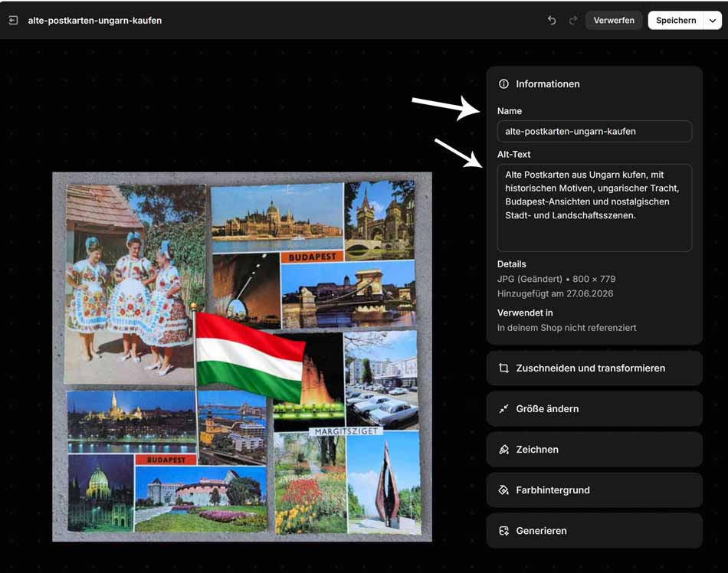The image size is (728, 573).
Task: Click the postcard collage image preview
Action: pos(242,357)
